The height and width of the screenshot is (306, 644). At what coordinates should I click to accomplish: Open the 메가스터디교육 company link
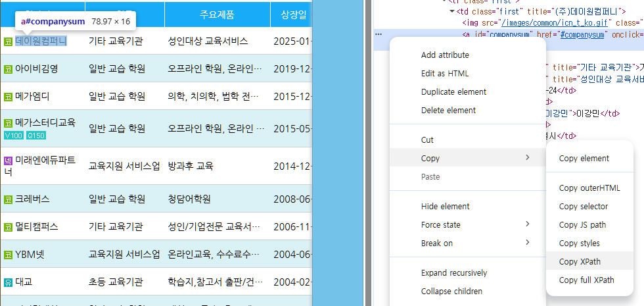pos(45,122)
